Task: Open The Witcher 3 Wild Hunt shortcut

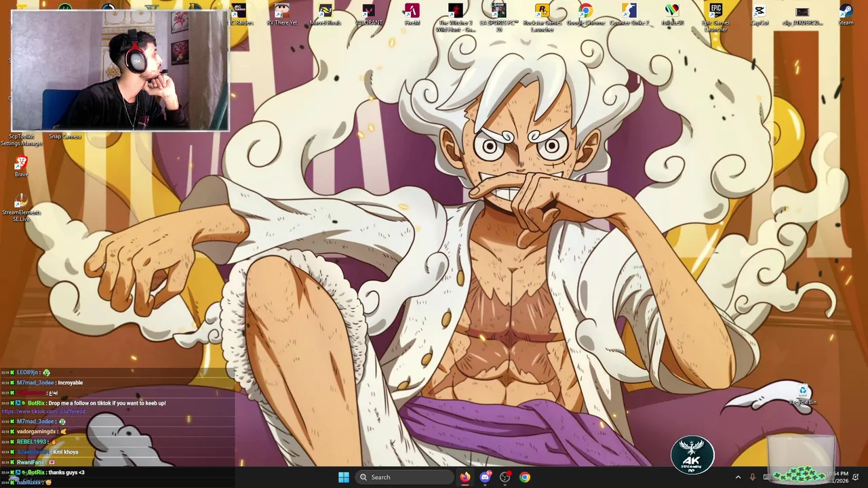Action: point(455,18)
